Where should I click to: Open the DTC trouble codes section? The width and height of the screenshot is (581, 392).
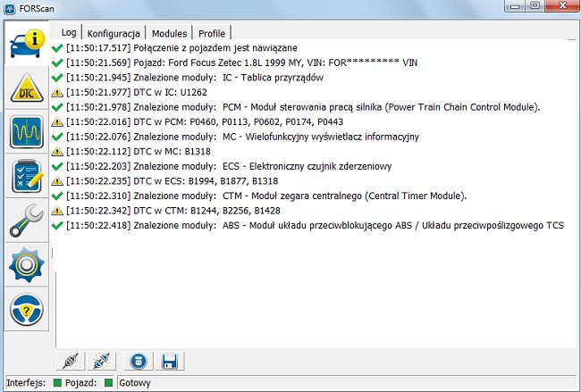coord(27,88)
